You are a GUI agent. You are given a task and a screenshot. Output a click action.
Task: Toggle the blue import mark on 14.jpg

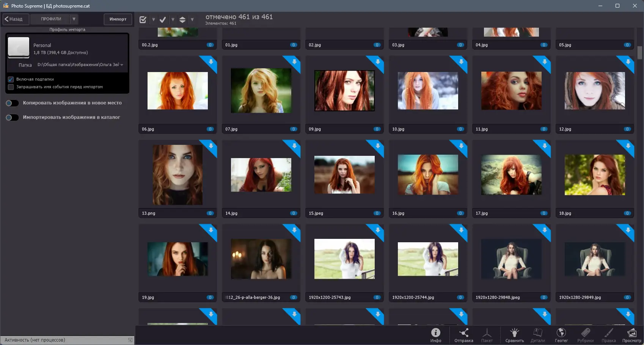point(294,146)
